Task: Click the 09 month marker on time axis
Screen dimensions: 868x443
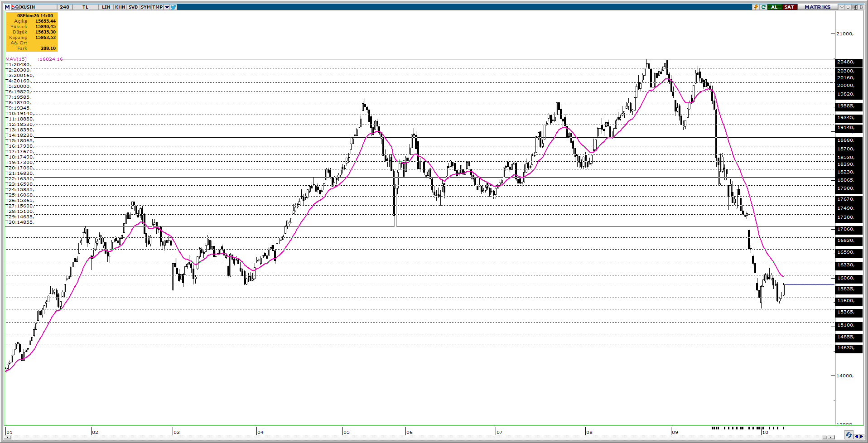Action: (x=675, y=432)
